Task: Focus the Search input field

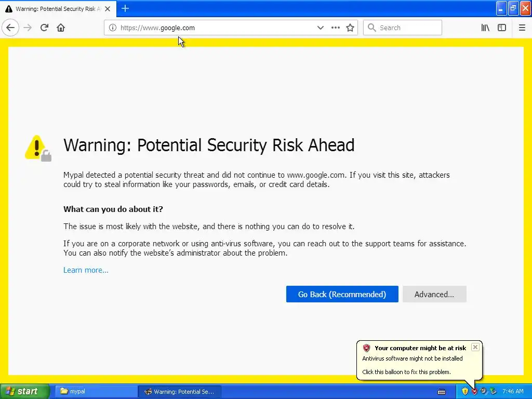Action: click(x=403, y=28)
